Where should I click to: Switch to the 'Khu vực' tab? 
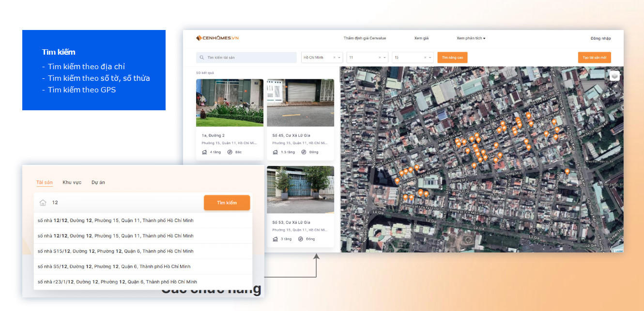[x=72, y=182]
